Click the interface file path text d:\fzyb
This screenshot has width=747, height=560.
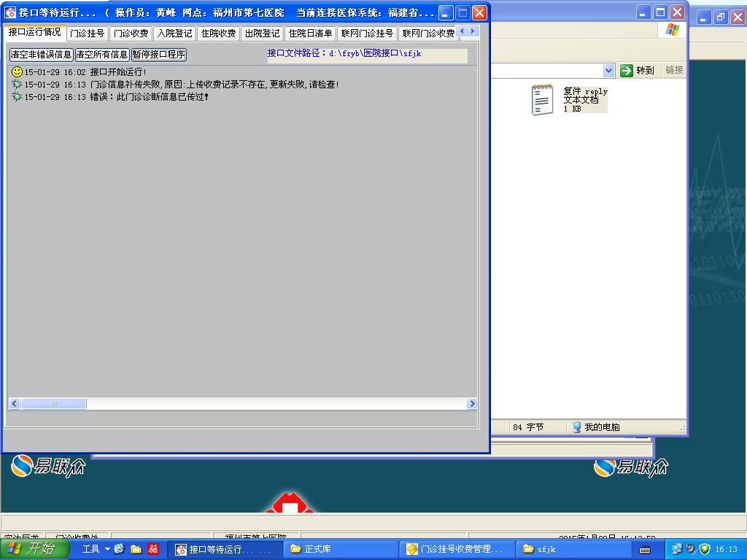coord(344,53)
